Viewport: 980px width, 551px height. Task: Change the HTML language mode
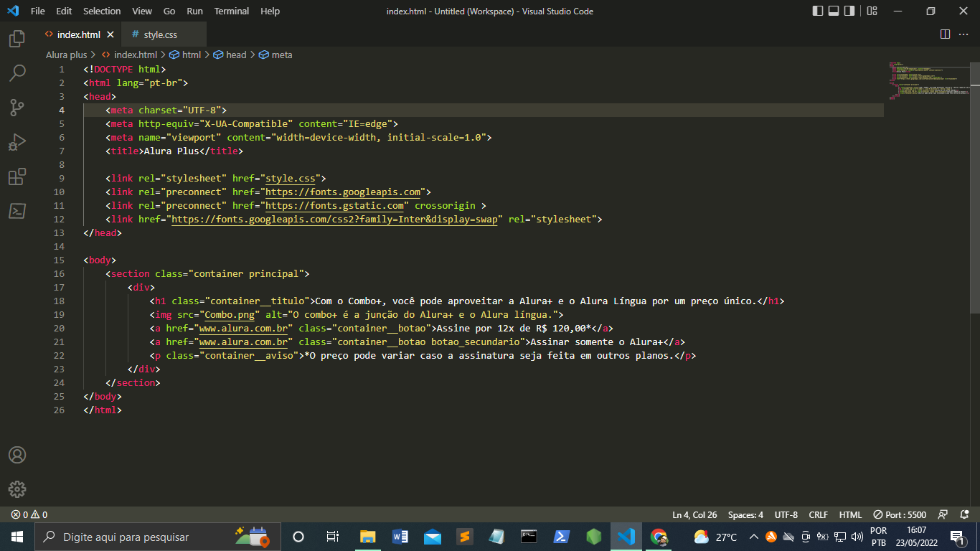(x=850, y=514)
